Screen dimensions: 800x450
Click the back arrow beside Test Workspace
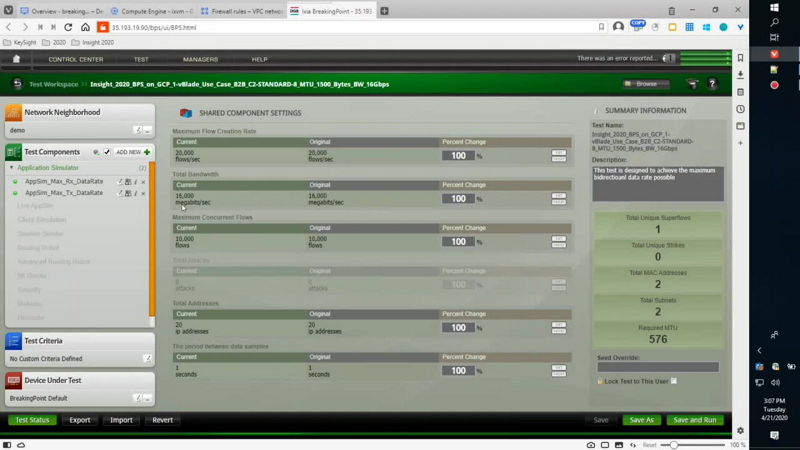pos(17,84)
